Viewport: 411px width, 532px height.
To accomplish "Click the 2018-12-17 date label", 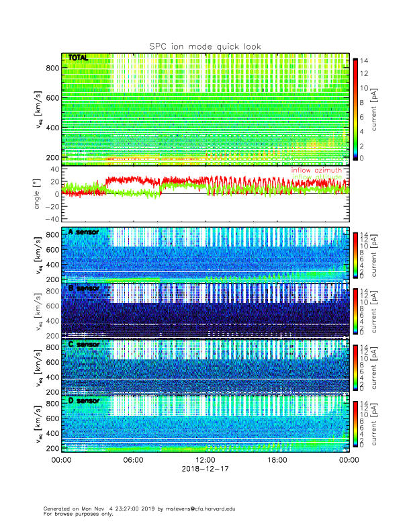I will (x=205, y=469).
